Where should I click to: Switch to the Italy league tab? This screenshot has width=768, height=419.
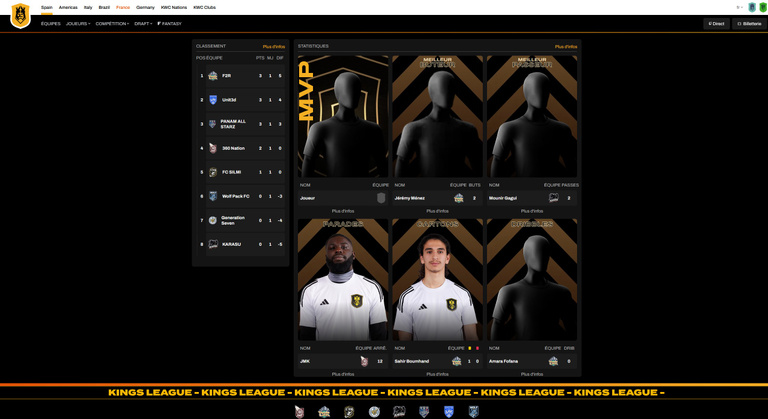click(x=88, y=7)
